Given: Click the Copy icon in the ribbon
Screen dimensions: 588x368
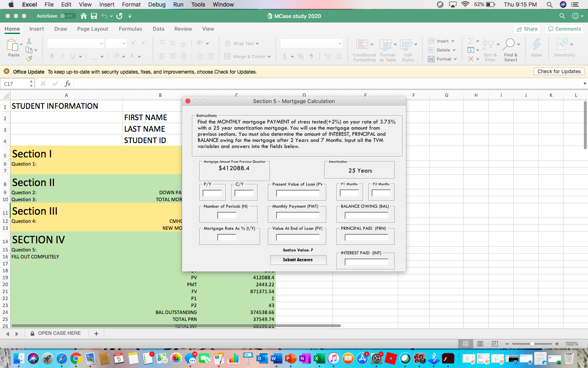Looking at the screenshot, I should click(29, 50).
